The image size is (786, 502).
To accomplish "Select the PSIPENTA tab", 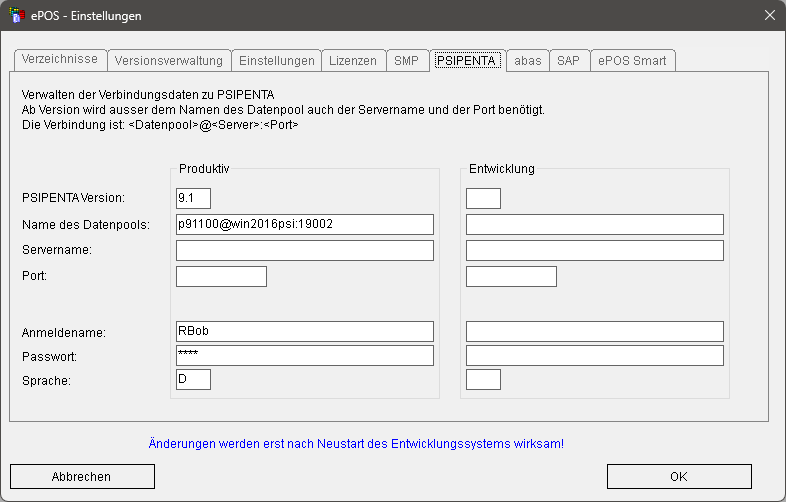I will (468, 61).
